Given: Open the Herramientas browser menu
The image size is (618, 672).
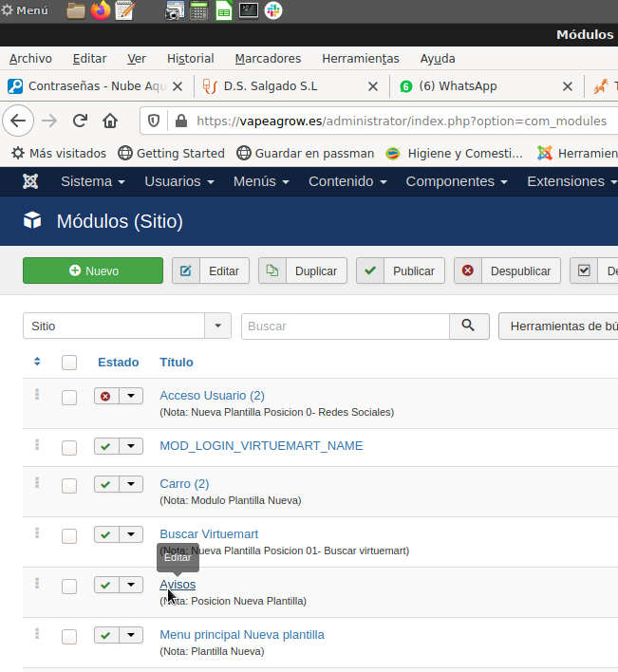Looking at the screenshot, I should pos(361,59).
